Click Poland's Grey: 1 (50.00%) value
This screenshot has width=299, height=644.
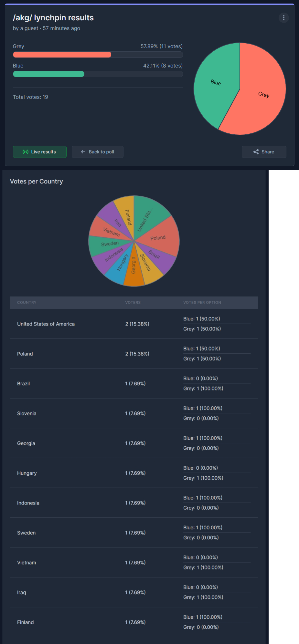(x=202, y=359)
